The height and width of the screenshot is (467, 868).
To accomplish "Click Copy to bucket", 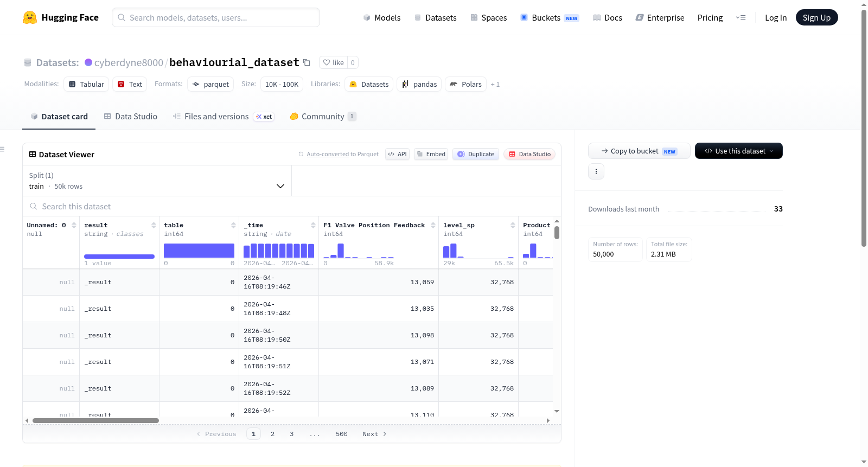I will tap(639, 151).
